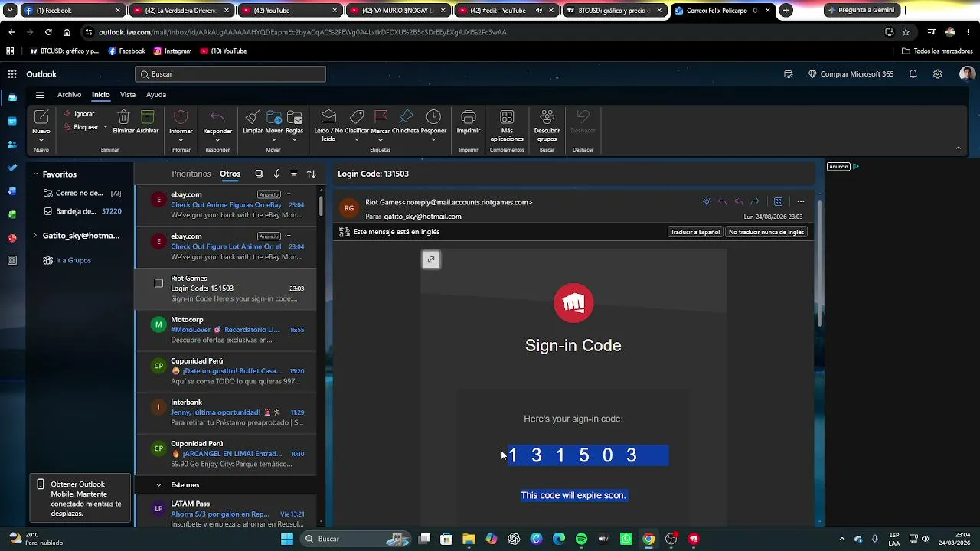The image size is (980, 551).
Task: Open the Bloquear dropdown arrow
Action: [x=105, y=127]
